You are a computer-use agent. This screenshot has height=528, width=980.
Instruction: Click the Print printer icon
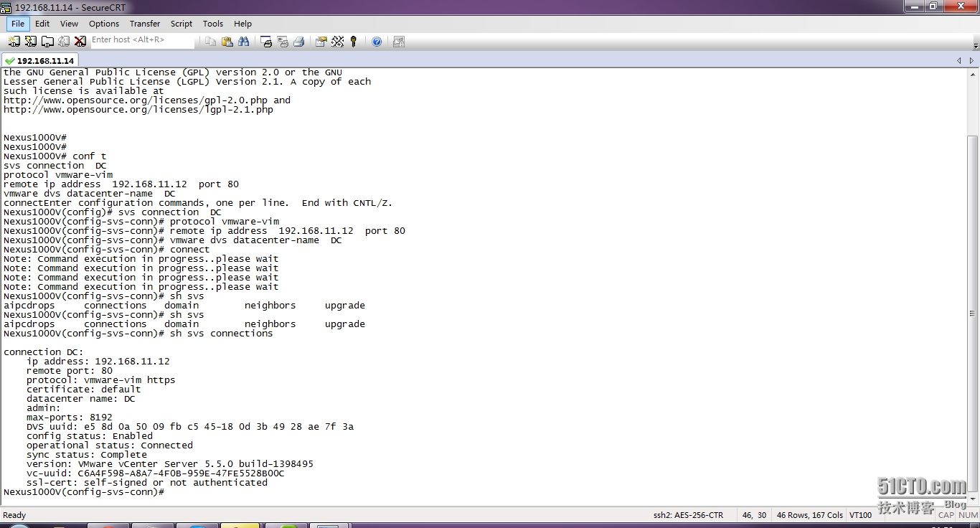pos(299,42)
